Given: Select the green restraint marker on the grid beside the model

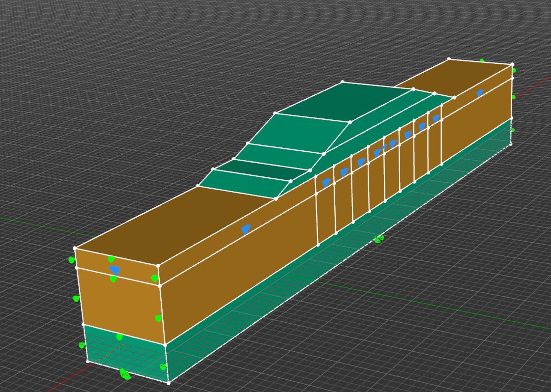Looking at the screenshot, I should (x=379, y=239).
